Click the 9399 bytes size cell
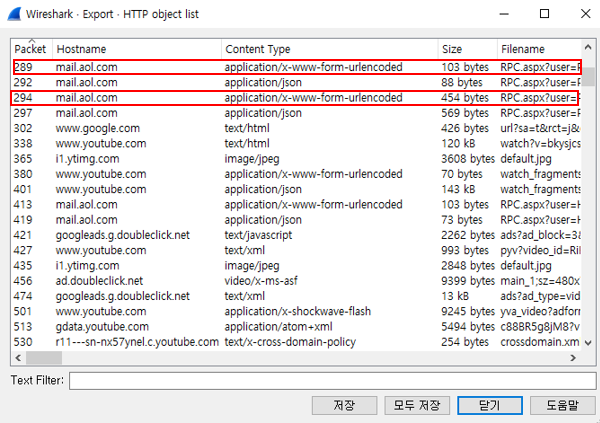 tap(468, 281)
